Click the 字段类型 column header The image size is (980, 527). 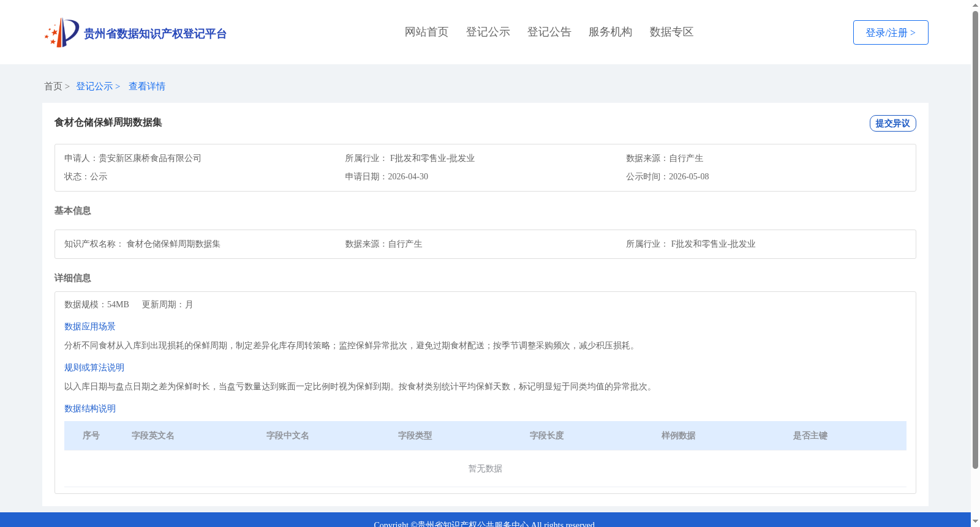(415, 436)
